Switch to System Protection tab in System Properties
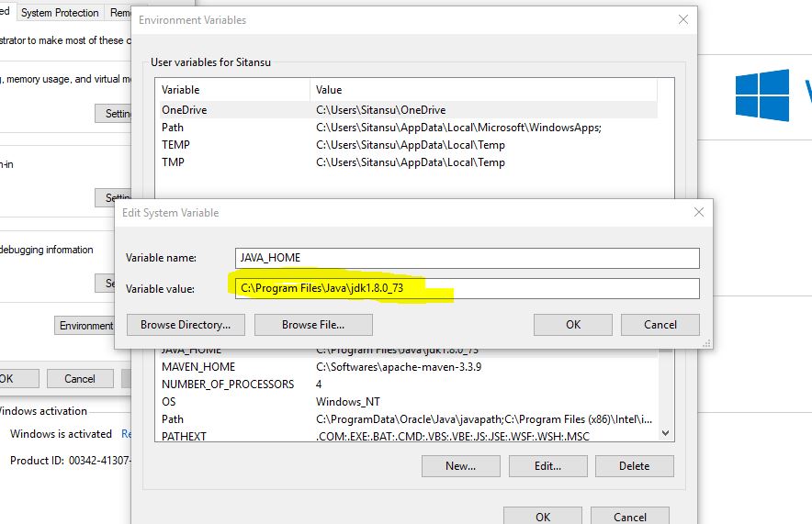 60,13
